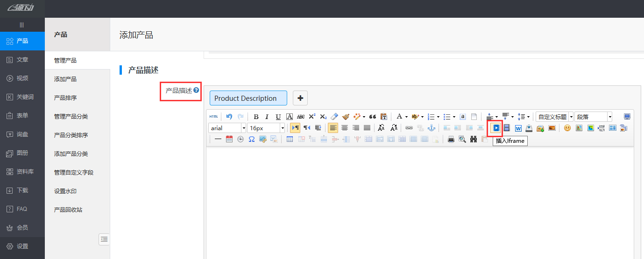Open 添加产品 in the product submenu

[x=65, y=79]
